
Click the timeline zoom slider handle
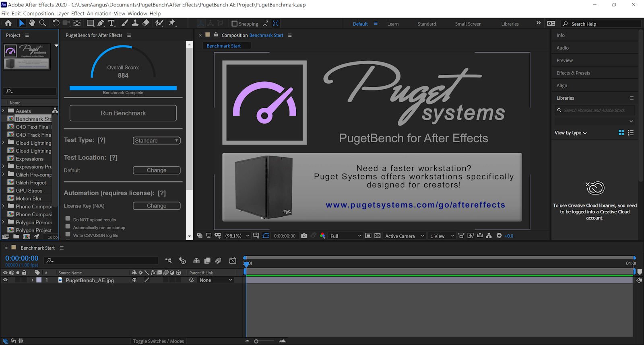[x=256, y=341]
